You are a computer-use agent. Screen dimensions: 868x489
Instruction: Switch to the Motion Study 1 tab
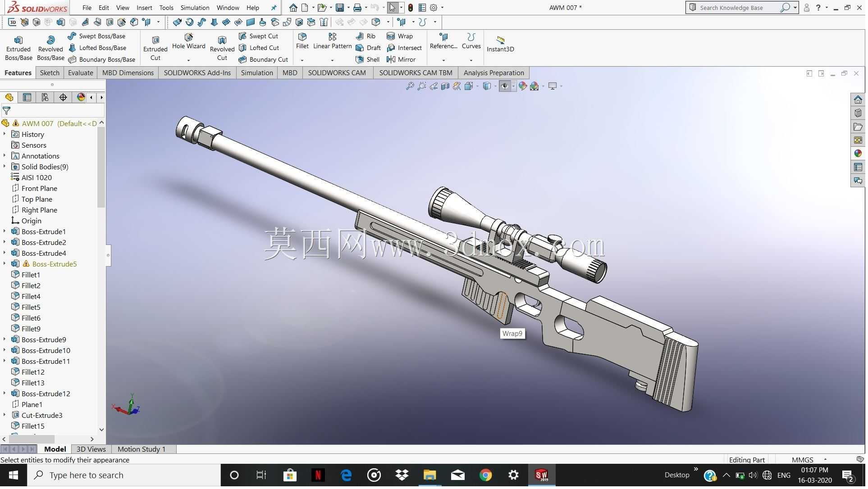pos(142,449)
